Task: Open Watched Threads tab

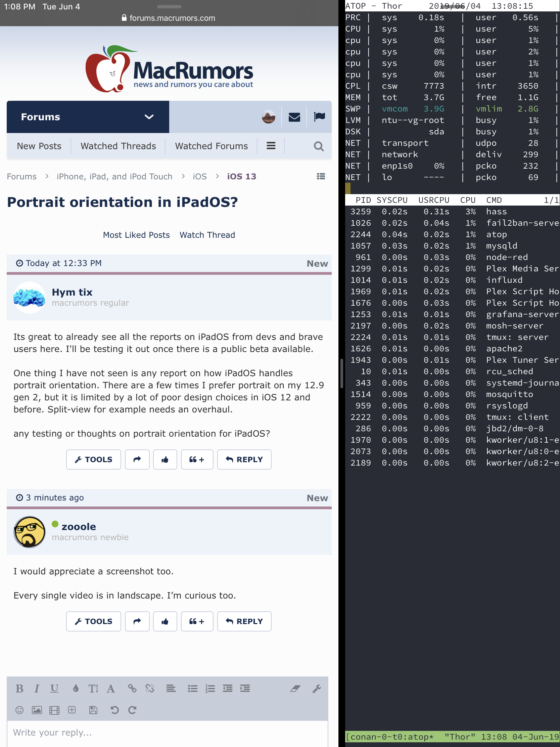Action: coord(118,146)
